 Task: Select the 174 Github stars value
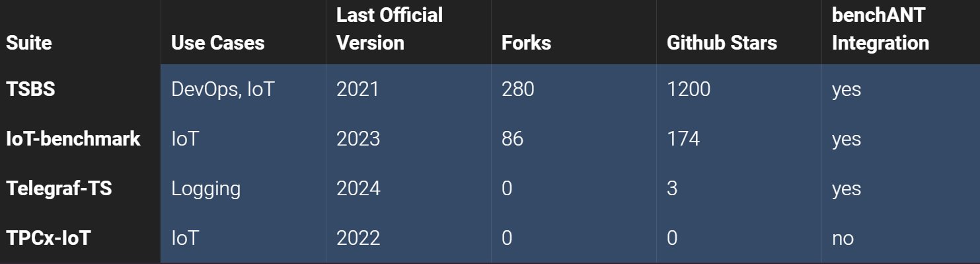[683, 139]
